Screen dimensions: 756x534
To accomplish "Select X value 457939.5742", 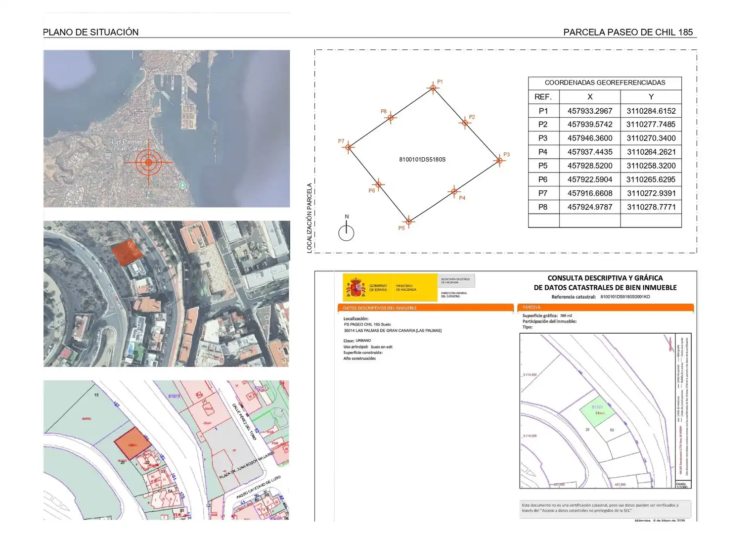I will coord(590,125).
